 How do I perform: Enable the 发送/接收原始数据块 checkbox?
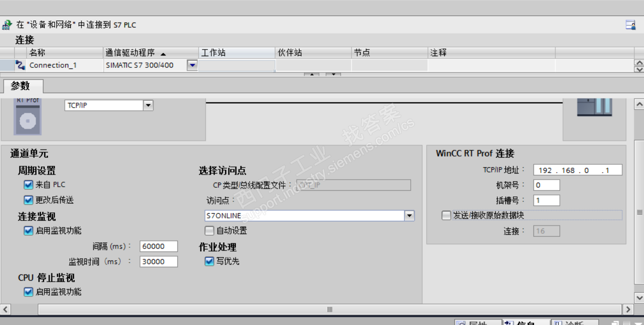tap(446, 215)
